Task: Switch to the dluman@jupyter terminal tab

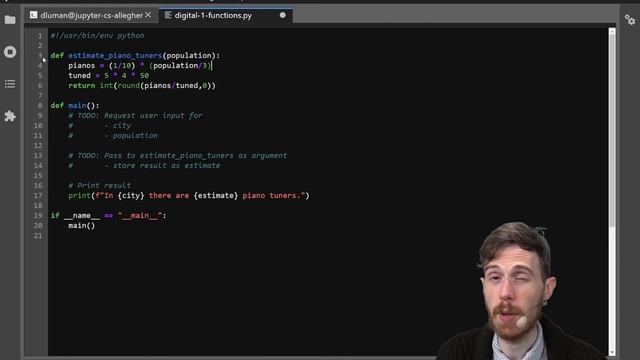Action: coord(91,16)
